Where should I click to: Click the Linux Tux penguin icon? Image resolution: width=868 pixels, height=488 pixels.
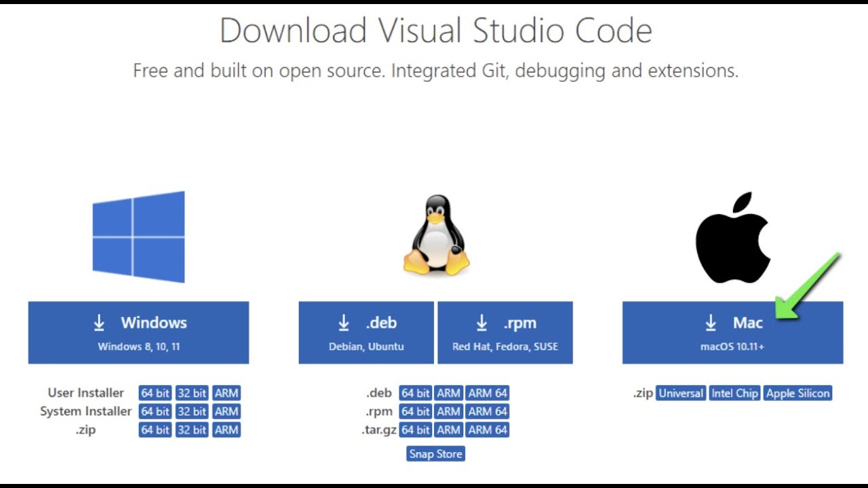click(437, 235)
